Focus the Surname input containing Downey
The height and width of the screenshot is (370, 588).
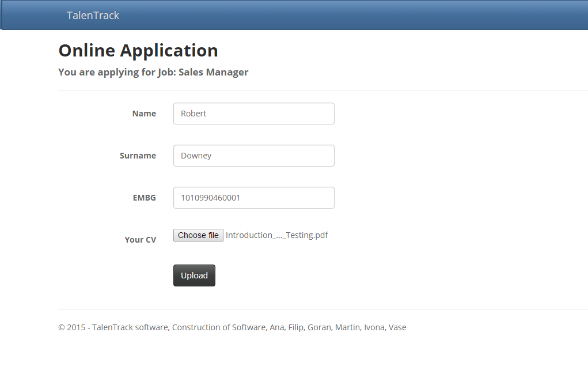pyautogui.click(x=253, y=156)
